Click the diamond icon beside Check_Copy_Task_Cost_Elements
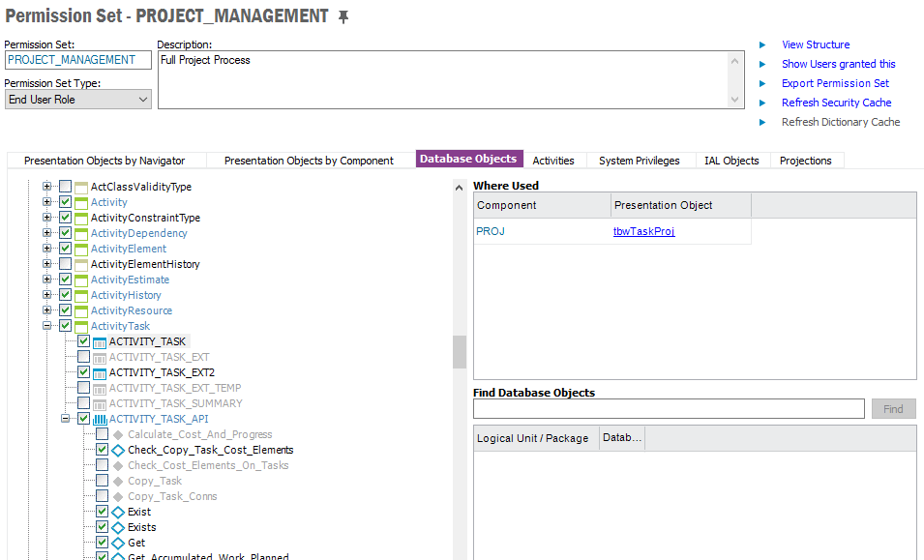This screenshot has height=560, width=924. 118,450
